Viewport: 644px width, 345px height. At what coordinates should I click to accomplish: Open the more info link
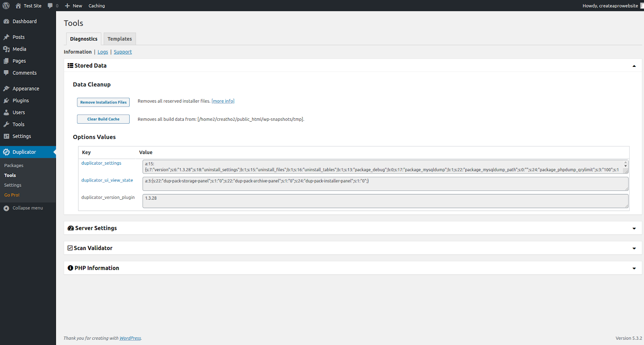223,101
